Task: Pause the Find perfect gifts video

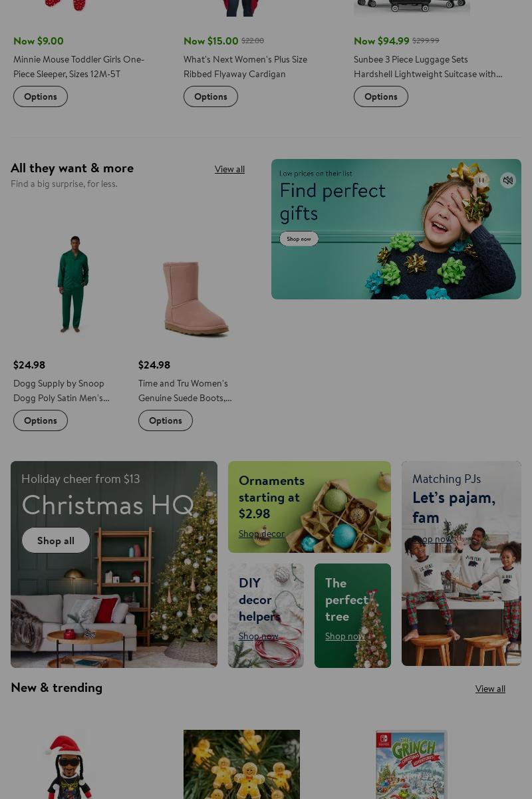Action: [481, 180]
